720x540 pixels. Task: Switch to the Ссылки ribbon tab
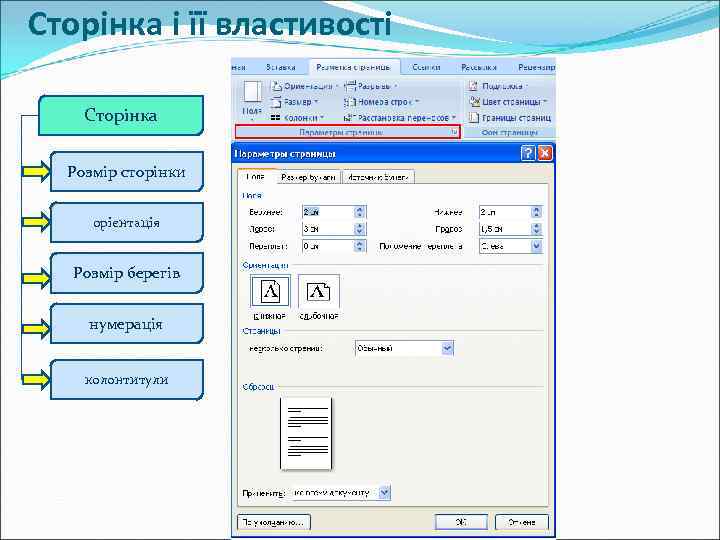(x=426, y=67)
